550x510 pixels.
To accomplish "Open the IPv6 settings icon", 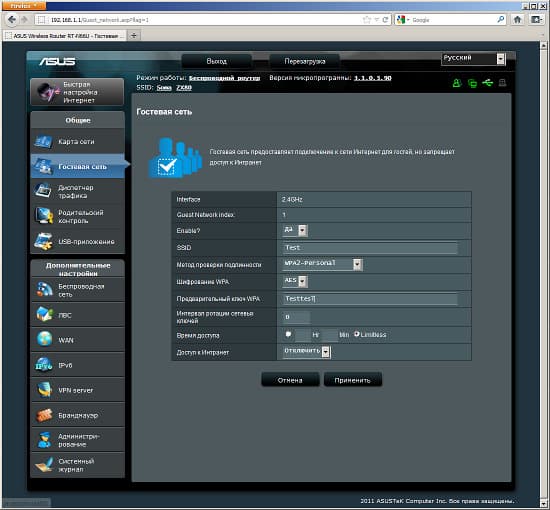I will (x=44, y=365).
